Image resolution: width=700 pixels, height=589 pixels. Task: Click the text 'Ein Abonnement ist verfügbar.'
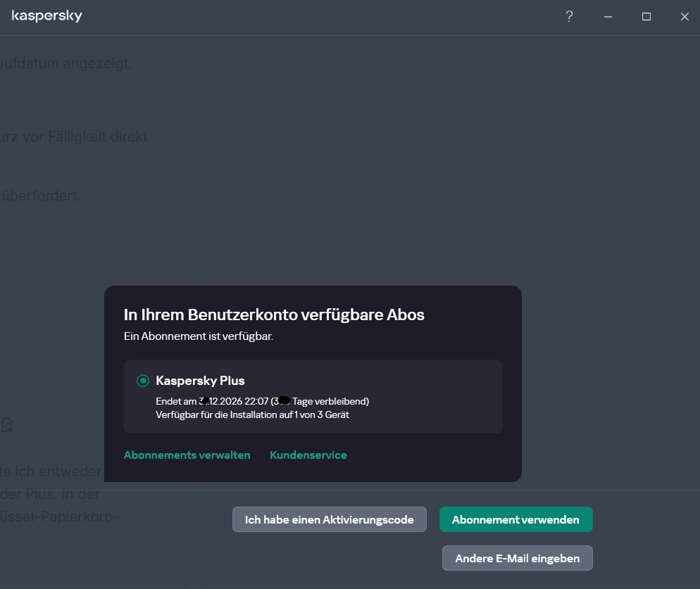[199, 336]
